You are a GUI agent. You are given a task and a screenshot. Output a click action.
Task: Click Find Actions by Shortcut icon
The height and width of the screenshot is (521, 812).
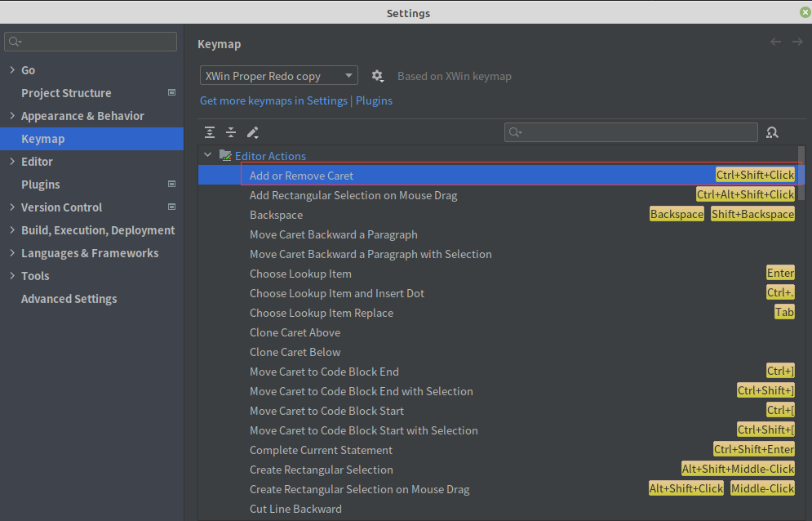pyautogui.click(x=772, y=133)
